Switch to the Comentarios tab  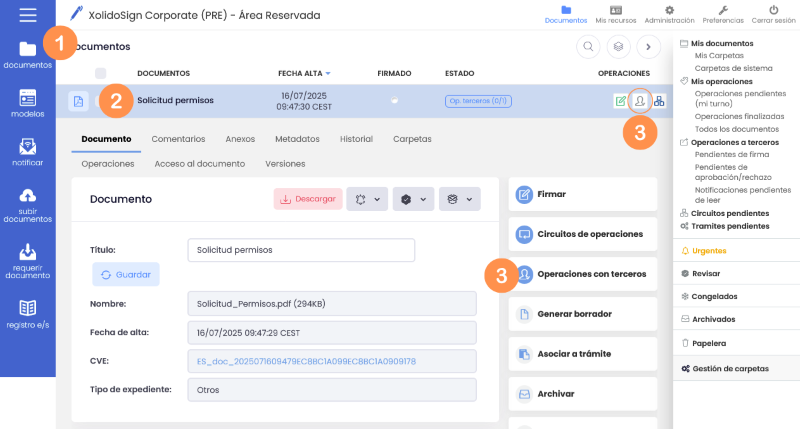tap(178, 139)
